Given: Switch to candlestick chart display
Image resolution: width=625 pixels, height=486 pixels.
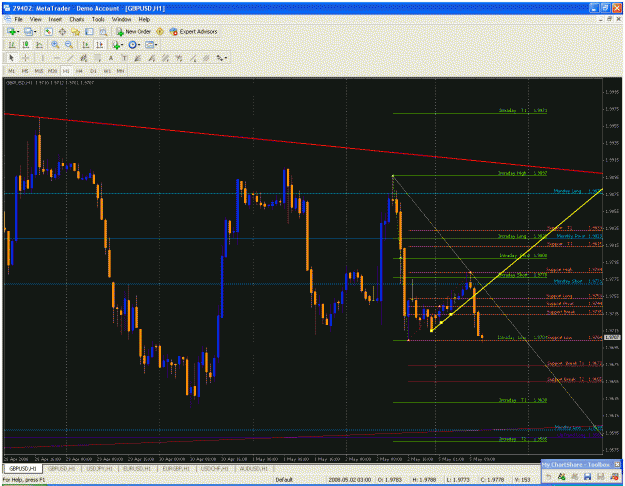Looking at the screenshot, I should (26, 45).
